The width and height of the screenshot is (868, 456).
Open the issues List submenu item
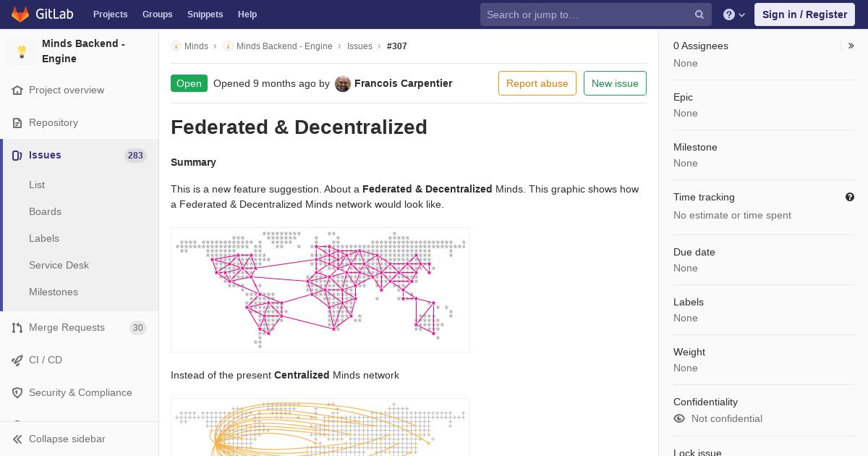point(37,185)
